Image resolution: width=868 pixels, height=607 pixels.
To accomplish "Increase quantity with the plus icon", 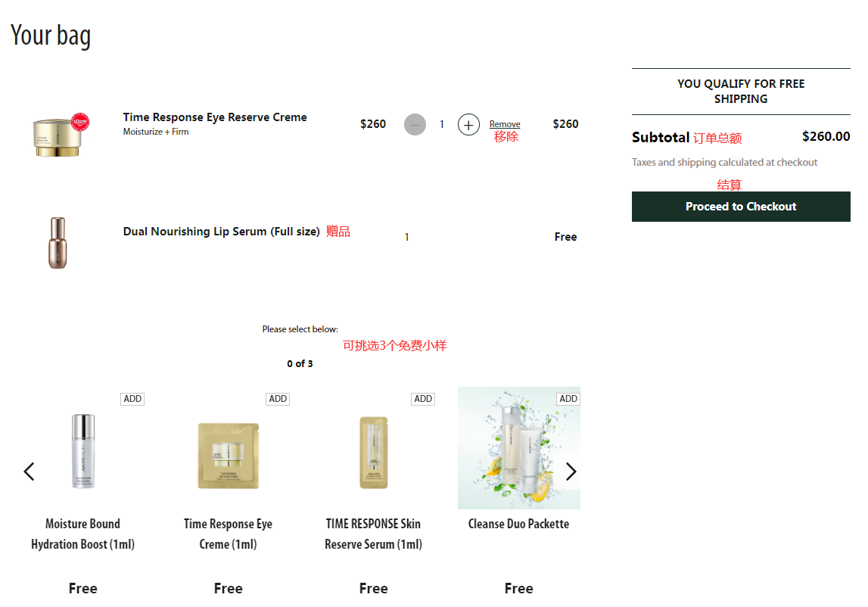I will point(468,125).
